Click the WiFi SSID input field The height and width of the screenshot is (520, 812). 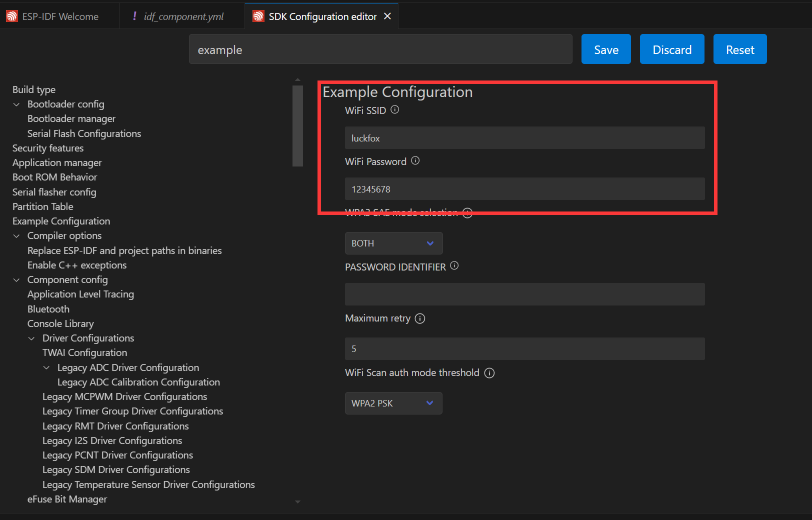524,138
